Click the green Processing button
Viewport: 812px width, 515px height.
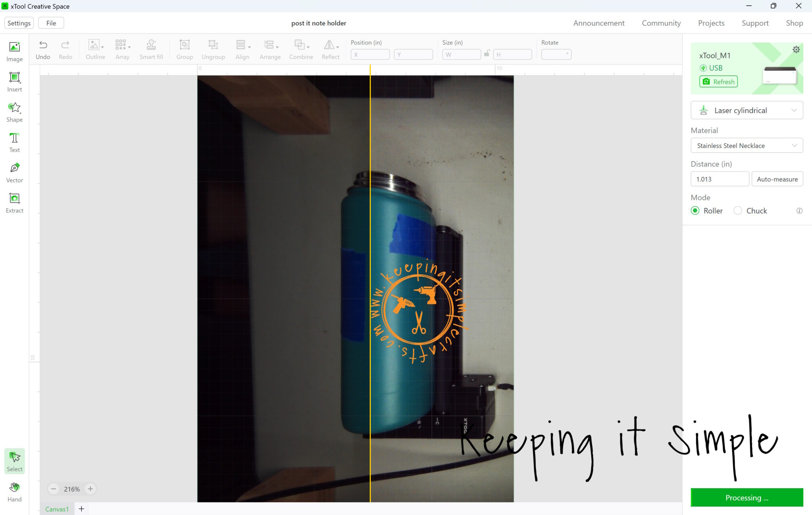[747, 498]
